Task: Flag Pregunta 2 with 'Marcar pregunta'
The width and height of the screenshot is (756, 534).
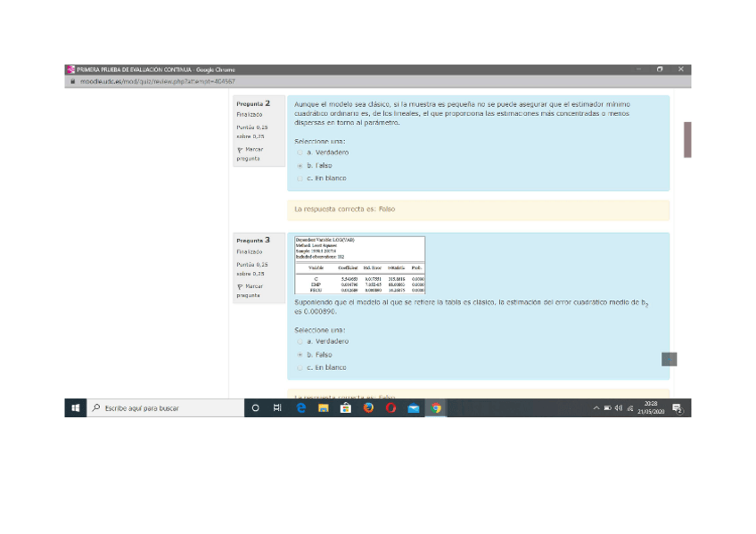Action: point(249,153)
